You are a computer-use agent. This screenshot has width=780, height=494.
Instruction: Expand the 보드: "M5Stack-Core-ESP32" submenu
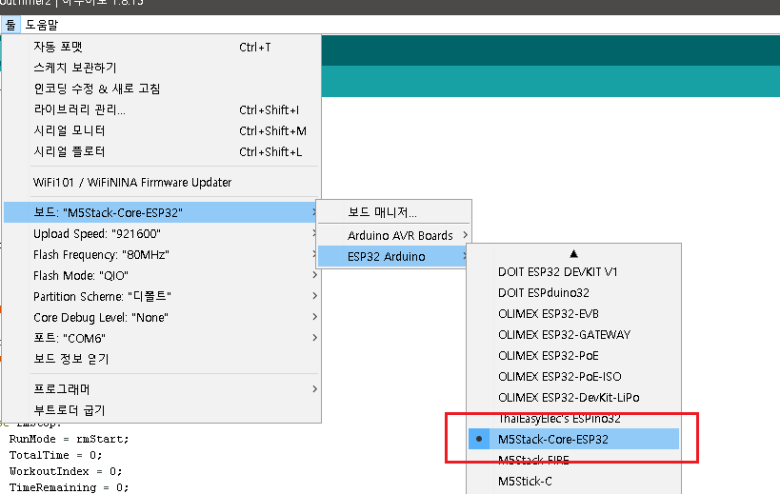[x=162, y=212]
